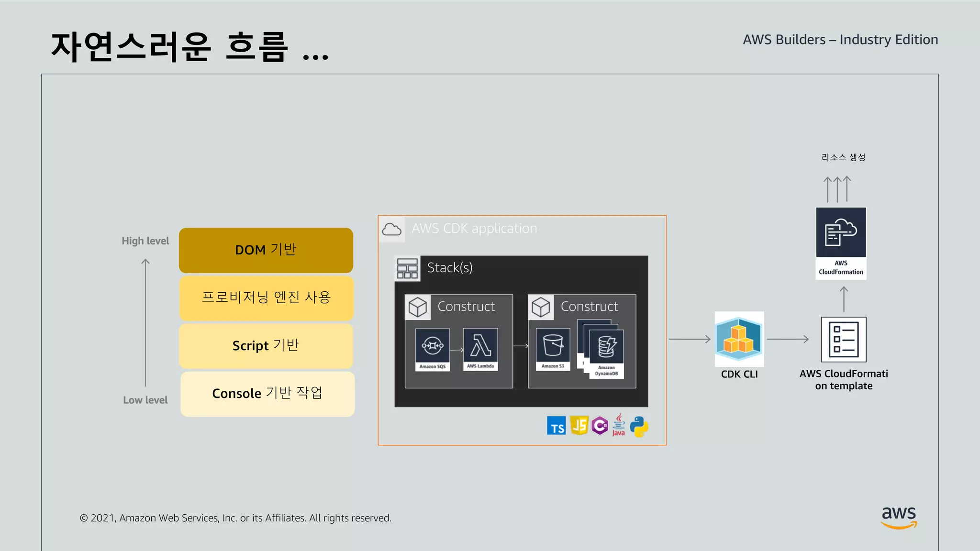Click the Java language logo

click(x=619, y=425)
